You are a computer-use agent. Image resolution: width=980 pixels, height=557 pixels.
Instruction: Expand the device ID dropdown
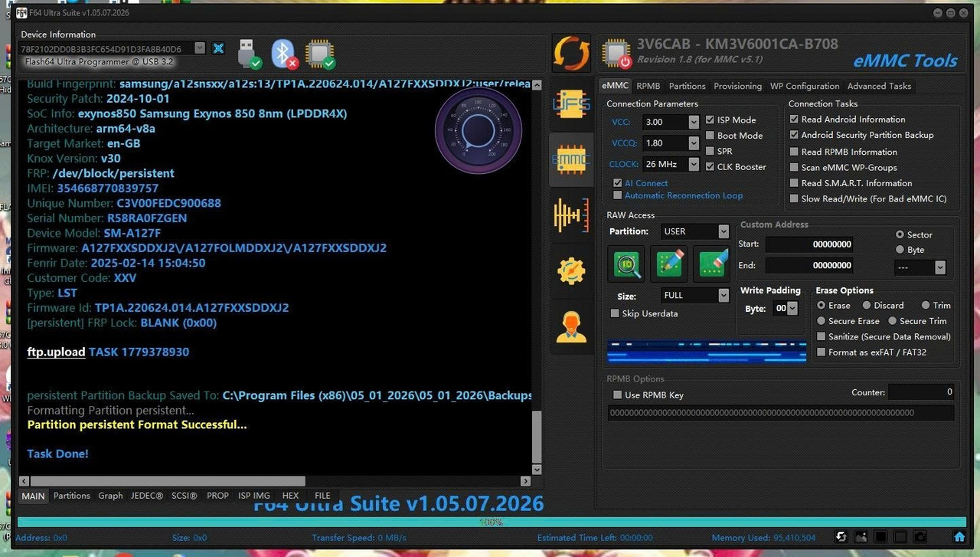click(200, 48)
